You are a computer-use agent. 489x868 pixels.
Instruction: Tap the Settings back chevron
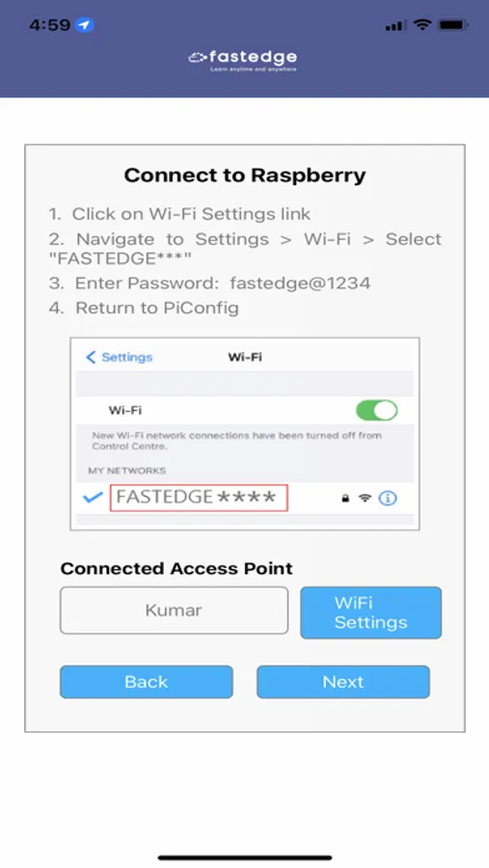91,357
